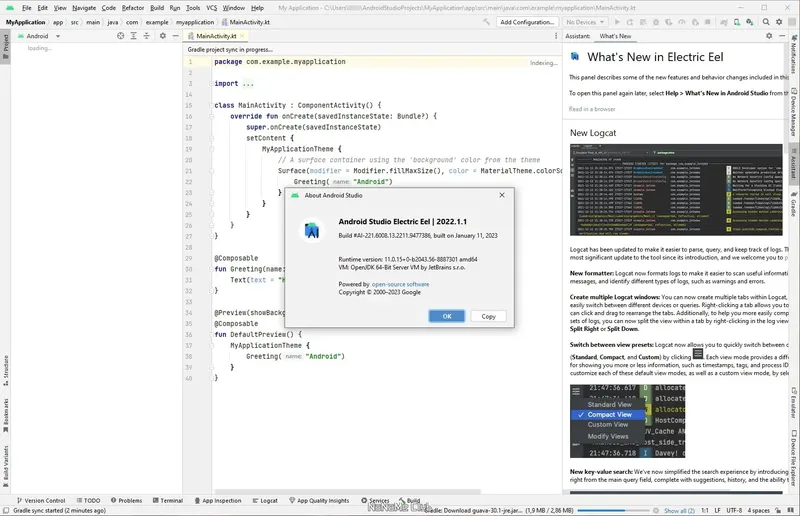Click the Stop square icon in toolbar
The height and width of the screenshot is (516, 800).
[708, 22]
